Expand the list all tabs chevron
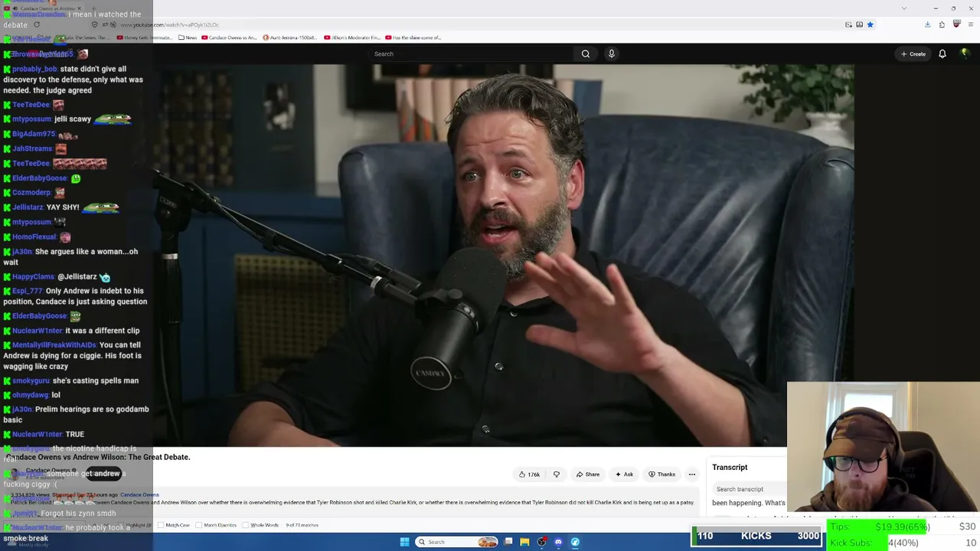 coord(903,8)
